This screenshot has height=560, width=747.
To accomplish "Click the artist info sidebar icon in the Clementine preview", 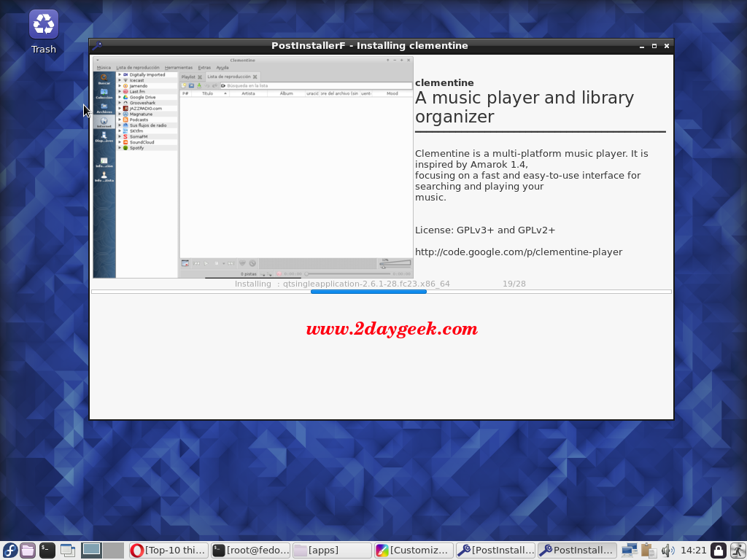I will [x=104, y=176].
